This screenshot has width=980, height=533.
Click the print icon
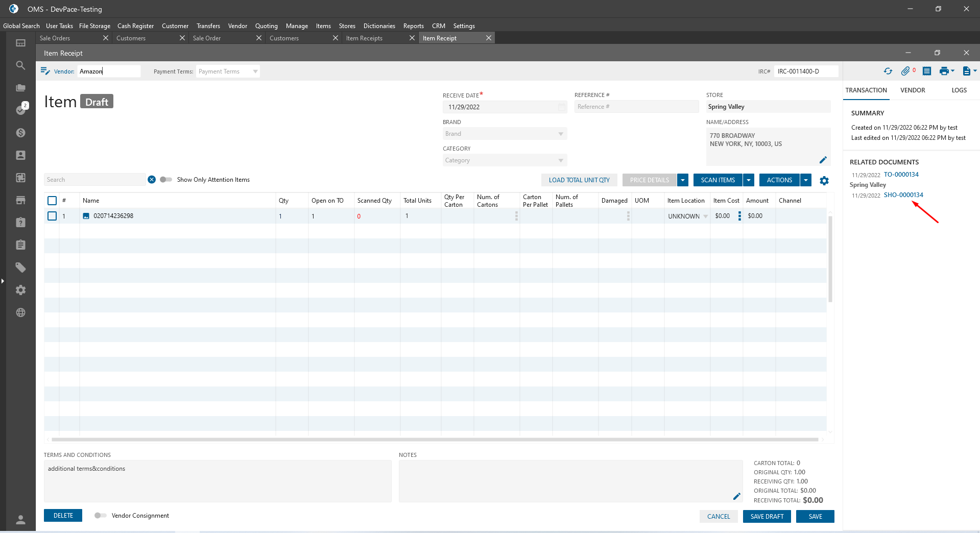click(x=944, y=71)
